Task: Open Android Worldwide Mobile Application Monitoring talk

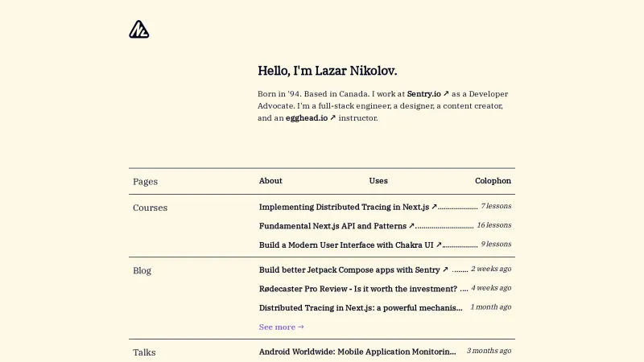Action: pos(357,352)
